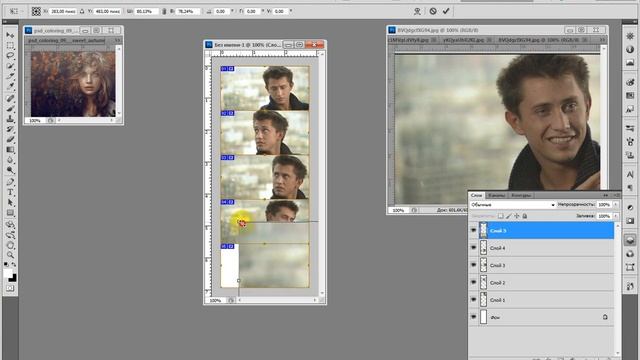Collapse the Layers panel with double arrows
Image resolution: width=640 pixels, height=360 pixels.
(606, 195)
